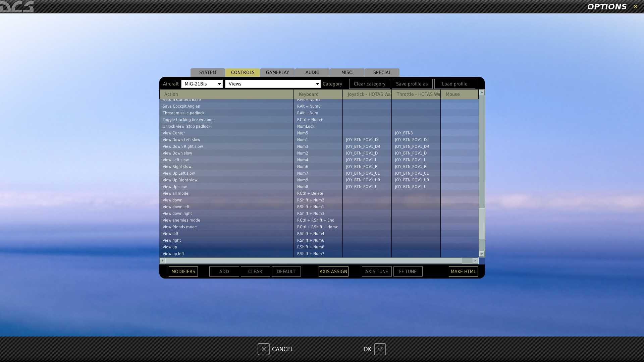Switch to the CONTROLS tab
The width and height of the screenshot is (644, 362).
243,72
